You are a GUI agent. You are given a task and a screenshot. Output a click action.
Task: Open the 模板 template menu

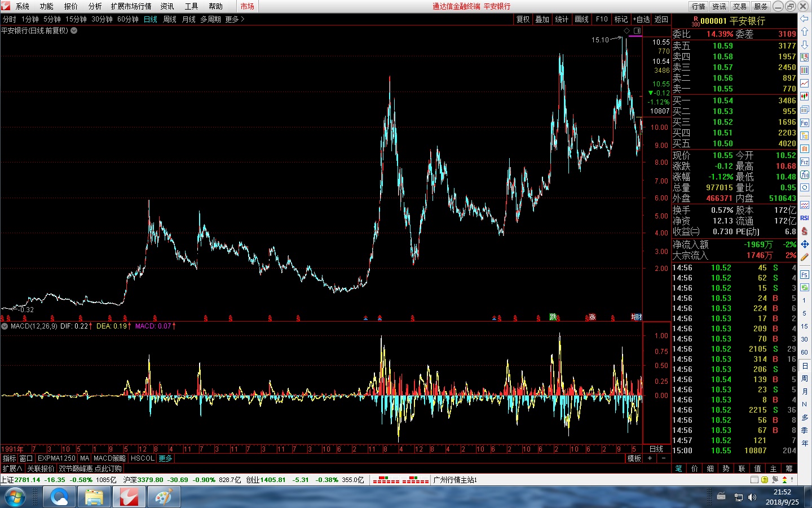[634, 458]
